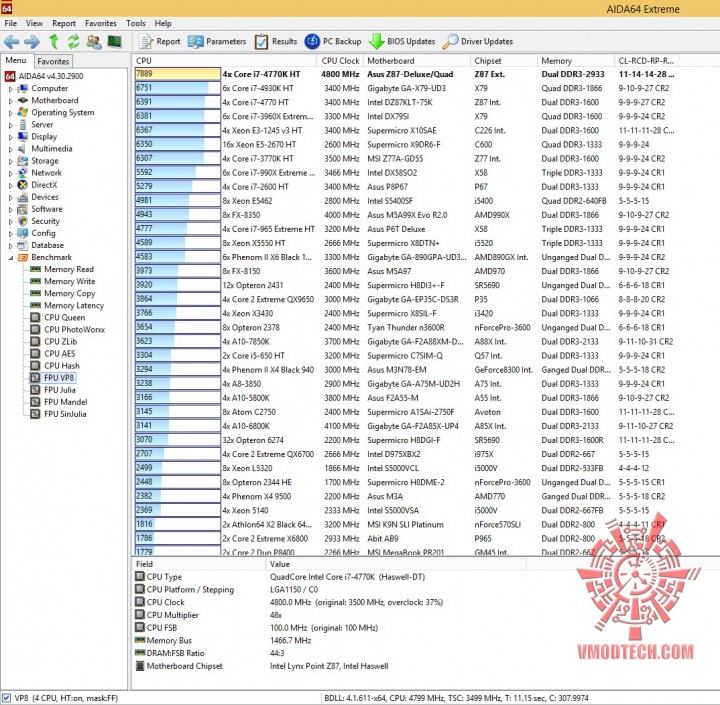The height and width of the screenshot is (705, 720).
Task: Open Driver Updates
Action: click(478, 41)
